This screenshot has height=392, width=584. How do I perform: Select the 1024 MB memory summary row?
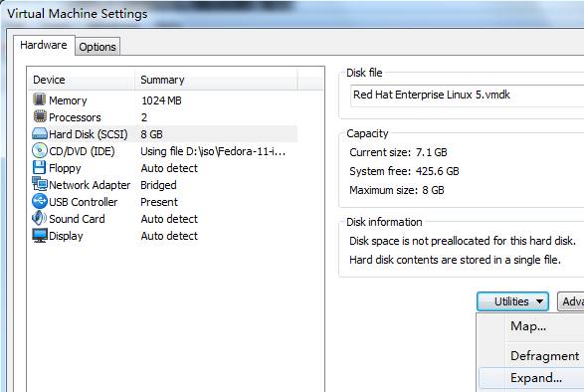point(161,100)
